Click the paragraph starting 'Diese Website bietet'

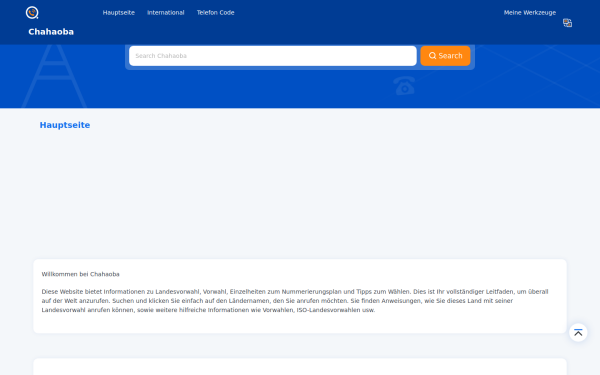[x=295, y=301]
